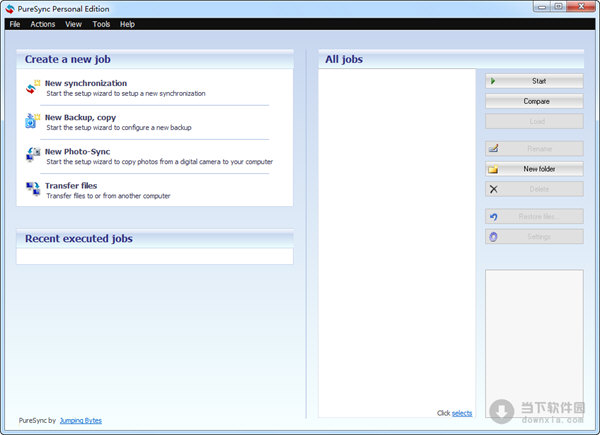Click the Start button label
600x435 pixels.
pyautogui.click(x=539, y=81)
